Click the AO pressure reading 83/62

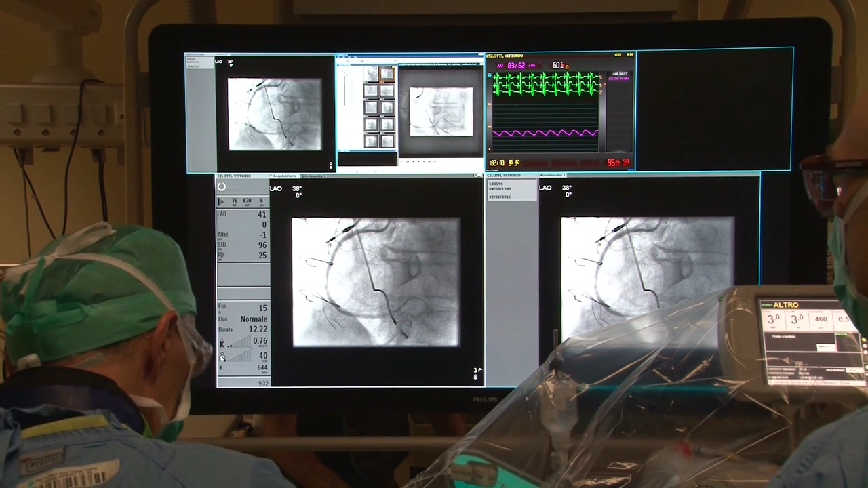(x=516, y=66)
